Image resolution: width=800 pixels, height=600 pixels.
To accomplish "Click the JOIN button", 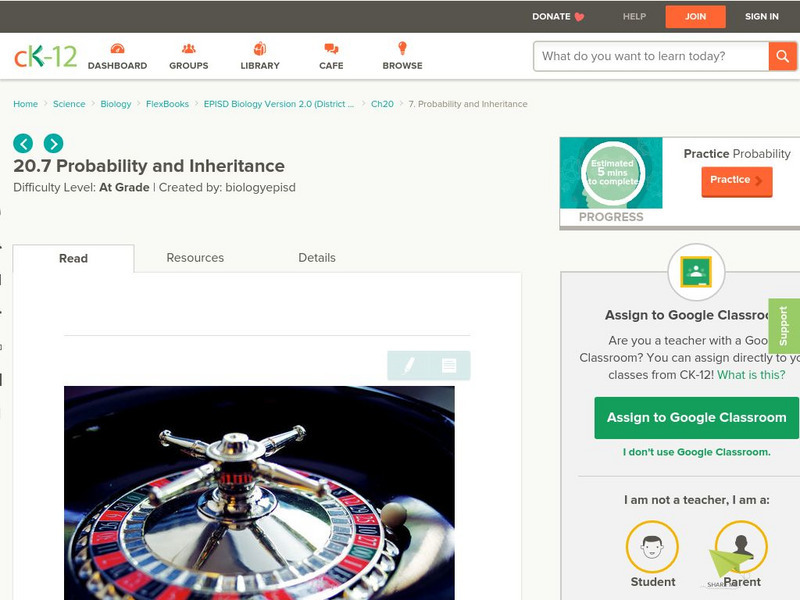I will [x=695, y=17].
